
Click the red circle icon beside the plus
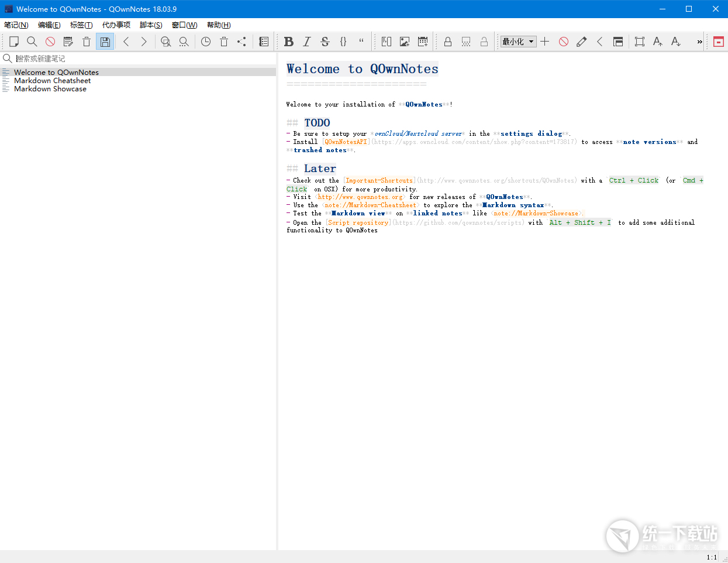pyautogui.click(x=564, y=42)
